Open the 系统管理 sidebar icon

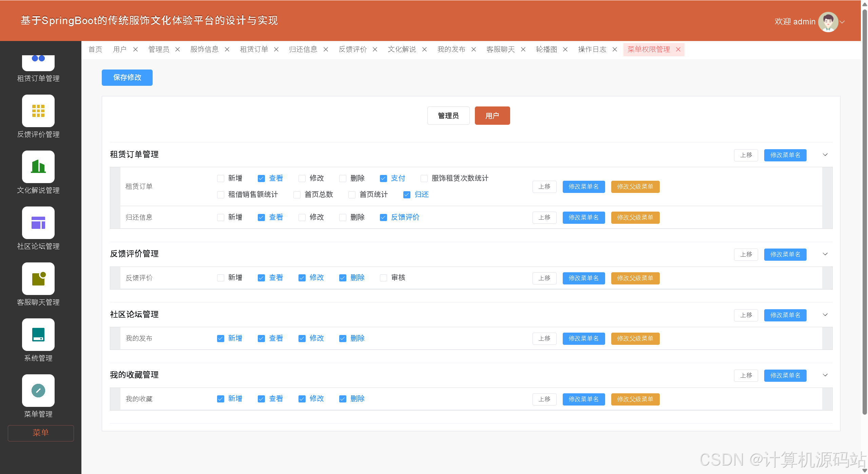(38, 335)
